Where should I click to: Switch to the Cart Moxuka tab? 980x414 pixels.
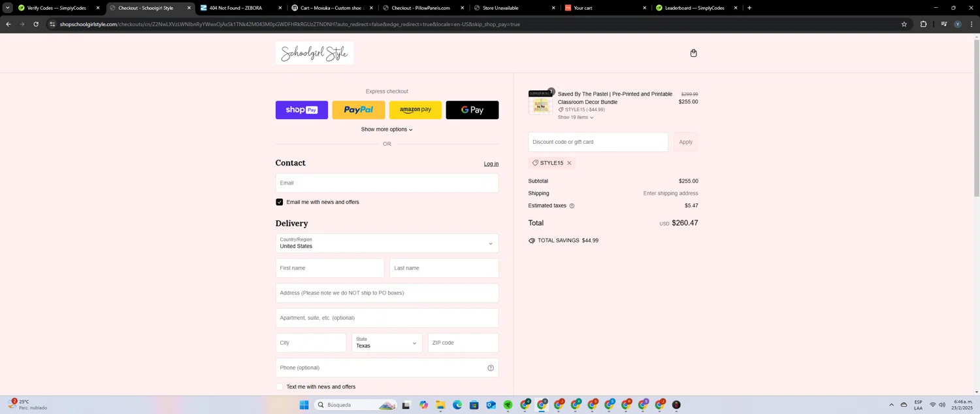coord(331,8)
